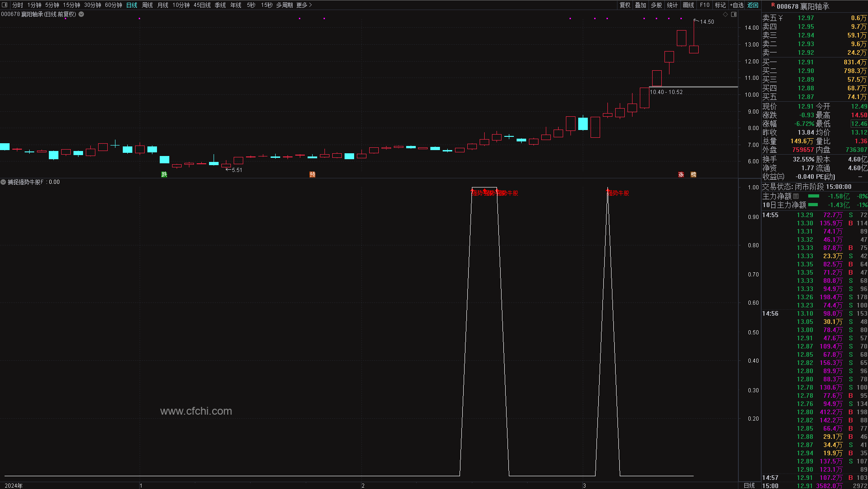Image resolution: width=868 pixels, height=489 pixels.
Task: Expand the 捕捉强势牛股F indicator dropdown
Action: tap(3, 182)
